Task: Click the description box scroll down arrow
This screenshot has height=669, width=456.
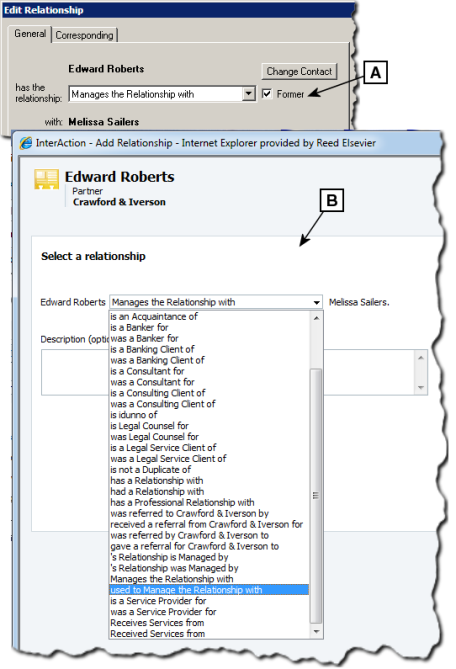Action: point(421,387)
